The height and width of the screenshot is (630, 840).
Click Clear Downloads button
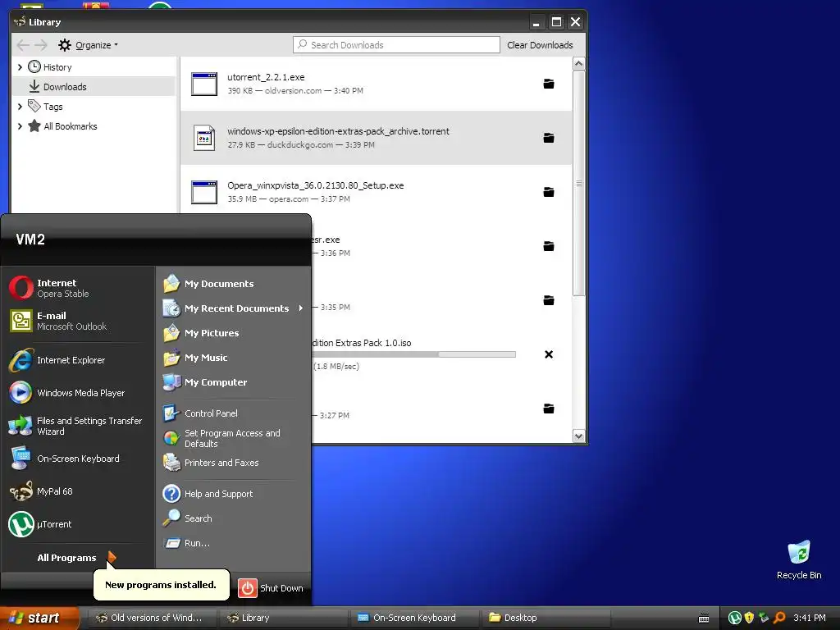pyautogui.click(x=540, y=45)
